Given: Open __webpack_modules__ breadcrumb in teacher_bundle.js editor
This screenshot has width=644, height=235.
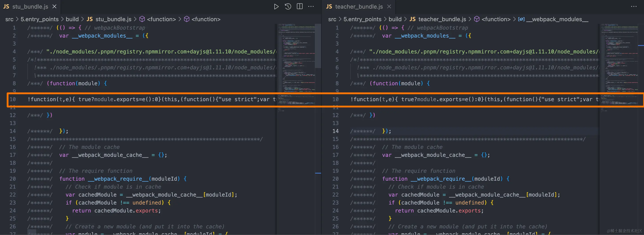Looking at the screenshot, I should click(557, 19).
